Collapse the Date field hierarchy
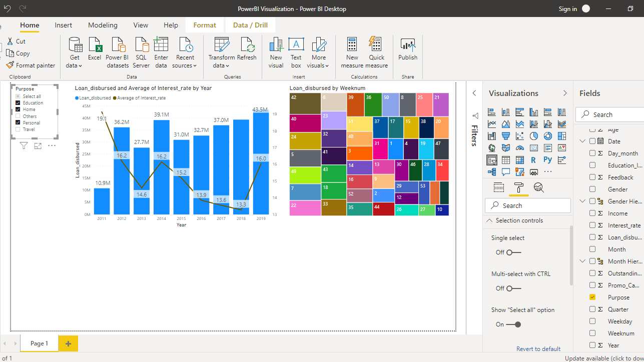 pyautogui.click(x=582, y=141)
